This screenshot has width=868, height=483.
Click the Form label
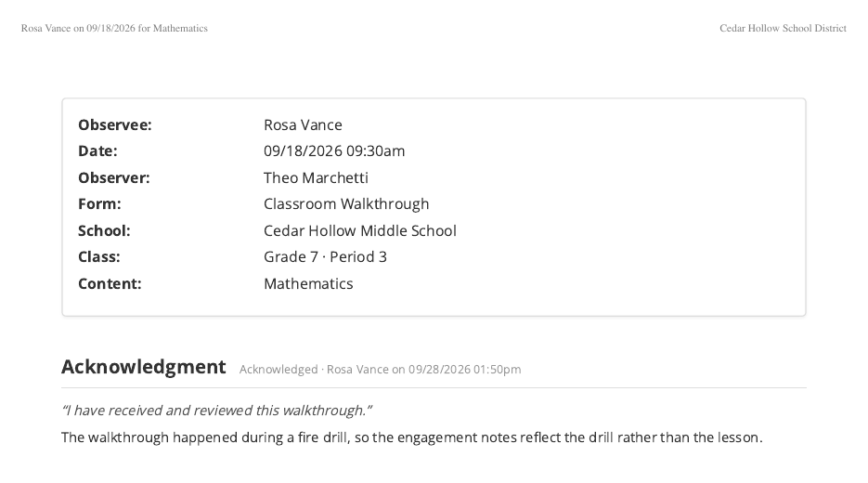(99, 203)
